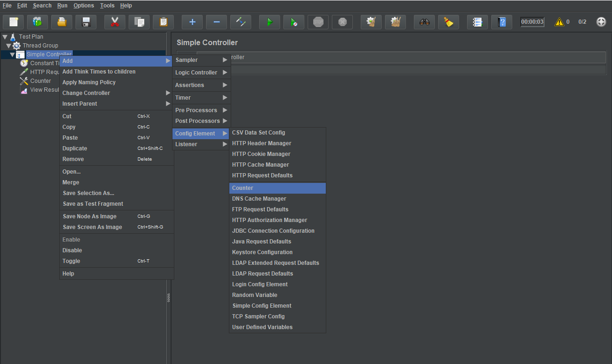
Task: Open the Tools menu
Action: pyautogui.click(x=107, y=6)
